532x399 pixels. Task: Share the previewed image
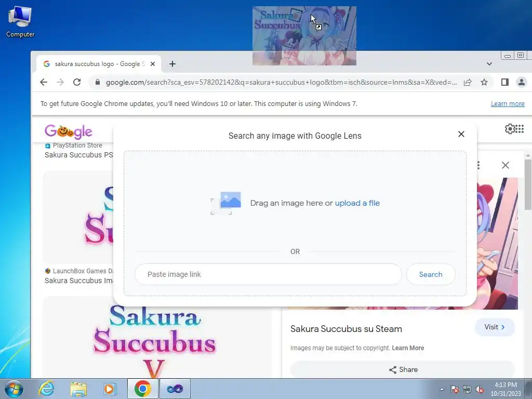click(x=403, y=369)
